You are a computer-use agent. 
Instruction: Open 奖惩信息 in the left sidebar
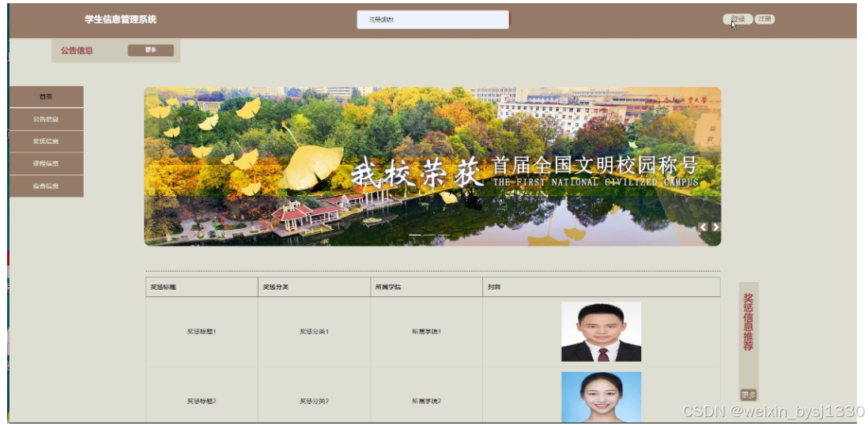(x=47, y=141)
